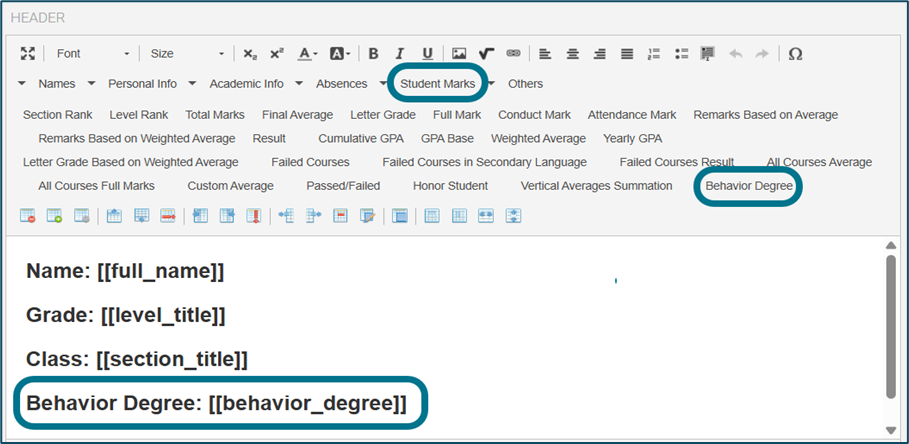909x444 pixels.
Task: Open the Size dropdown
Action: [187, 53]
